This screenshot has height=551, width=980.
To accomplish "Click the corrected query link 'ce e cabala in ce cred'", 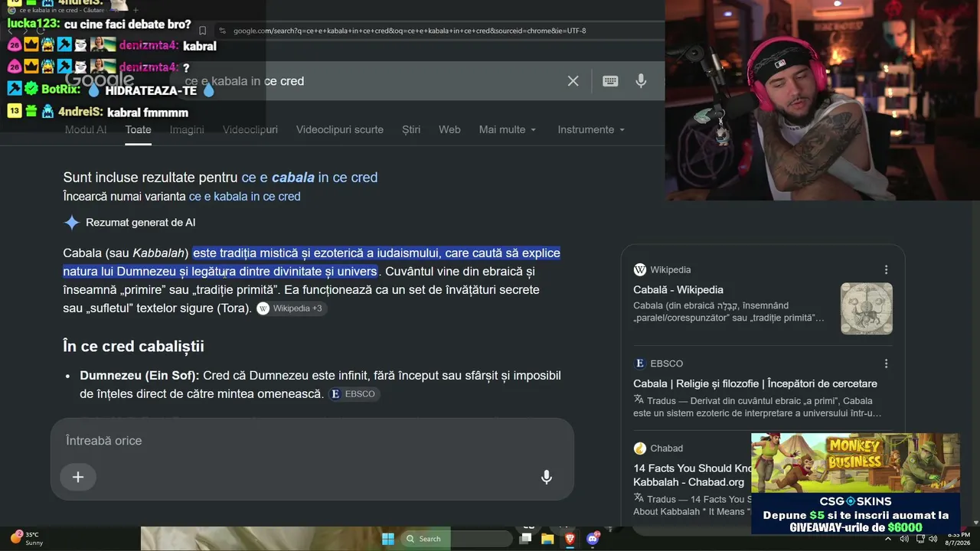I will pos(309,178).
